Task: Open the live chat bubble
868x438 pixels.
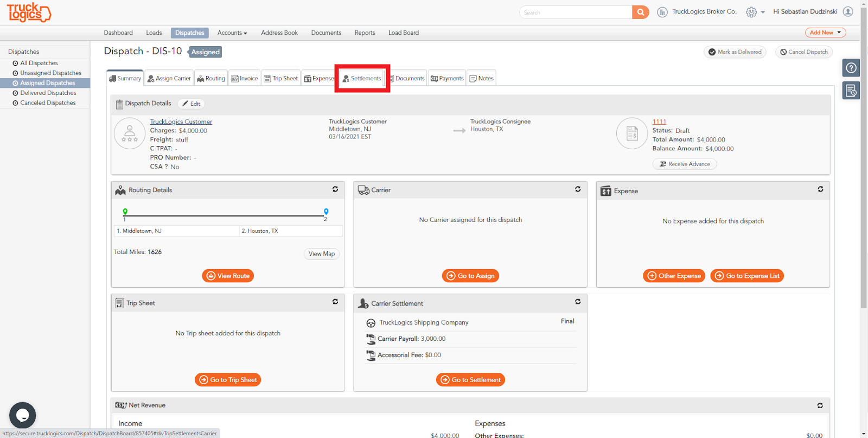Action: pos(22,415)
